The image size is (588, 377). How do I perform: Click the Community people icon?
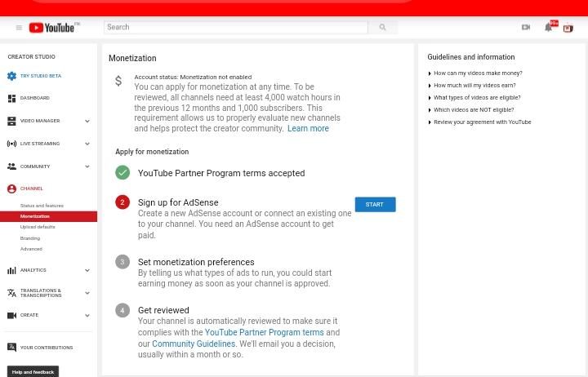(x=11, y=166)
